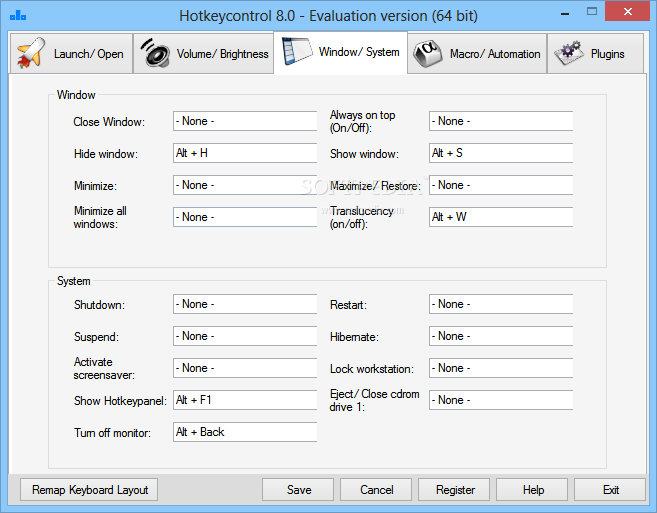Screen dimensions: 657x513
Task: Select the Show window hotkey field
Action: [x=501, y=153]
